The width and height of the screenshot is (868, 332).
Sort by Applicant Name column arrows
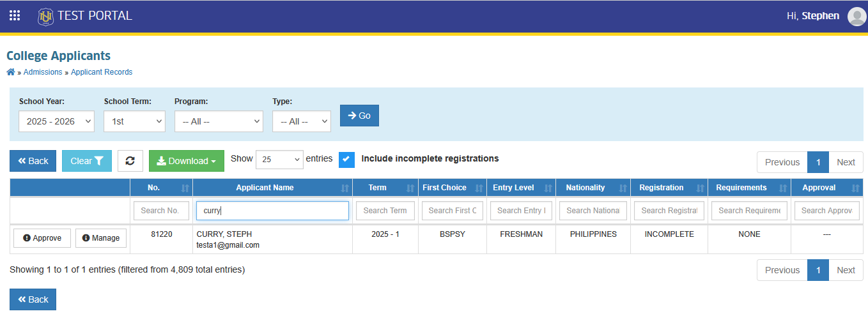click(x=345, y=188)
